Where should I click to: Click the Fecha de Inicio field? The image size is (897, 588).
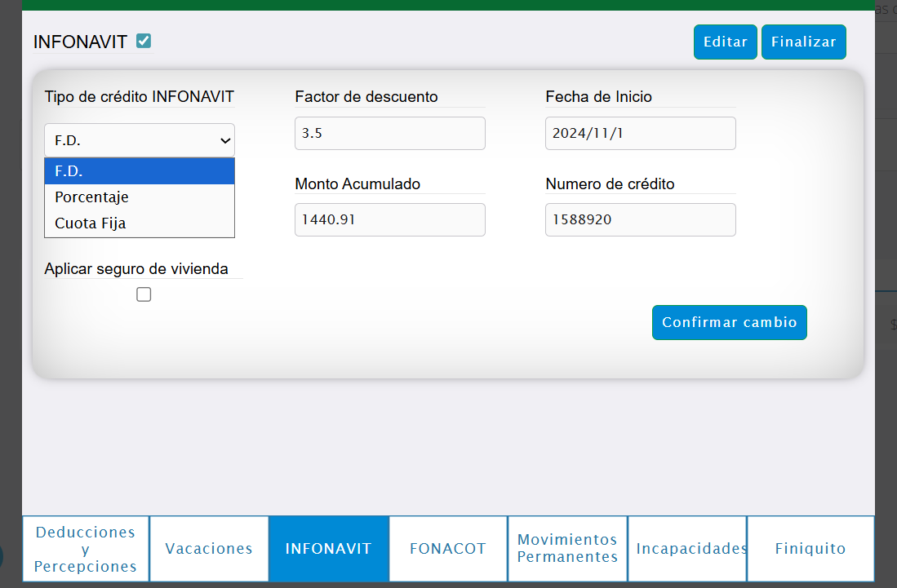pos(640,134)
